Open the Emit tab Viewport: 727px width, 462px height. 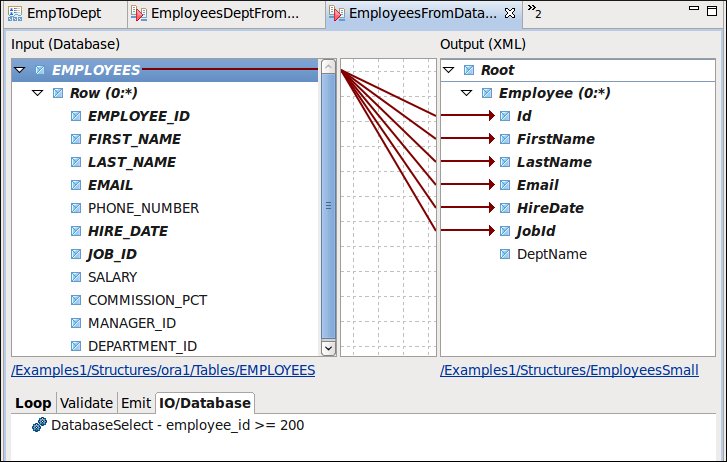click(x=136, y=403)
